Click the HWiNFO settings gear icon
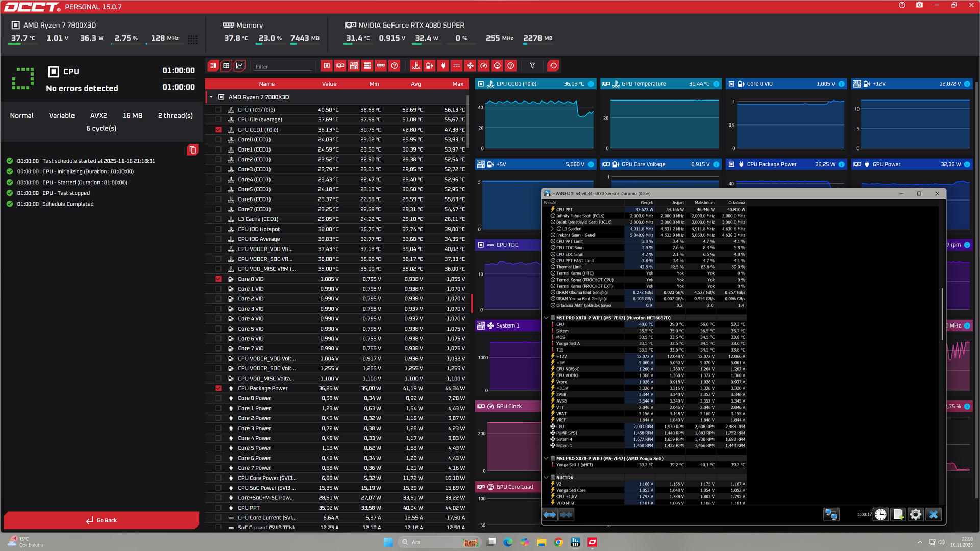 coord(916,514)
